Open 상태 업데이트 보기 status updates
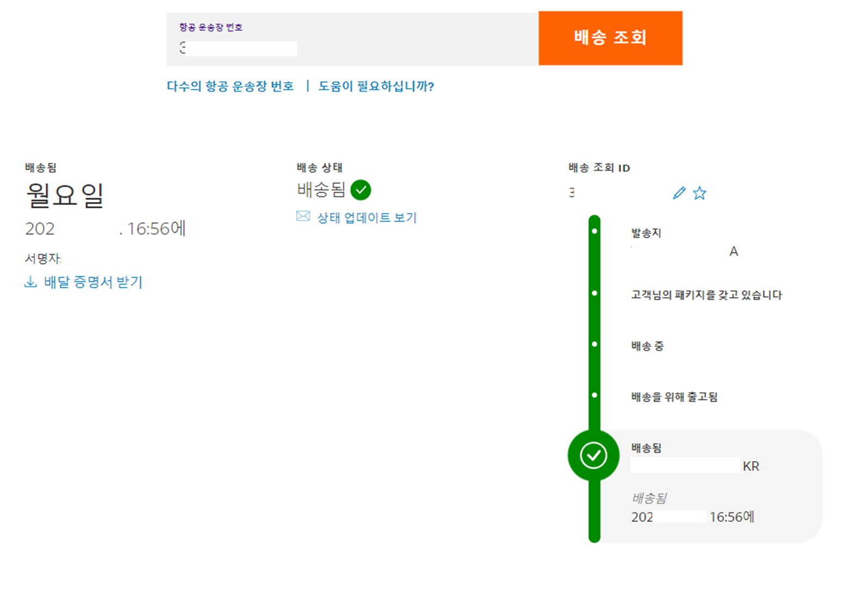 point(365,217)
